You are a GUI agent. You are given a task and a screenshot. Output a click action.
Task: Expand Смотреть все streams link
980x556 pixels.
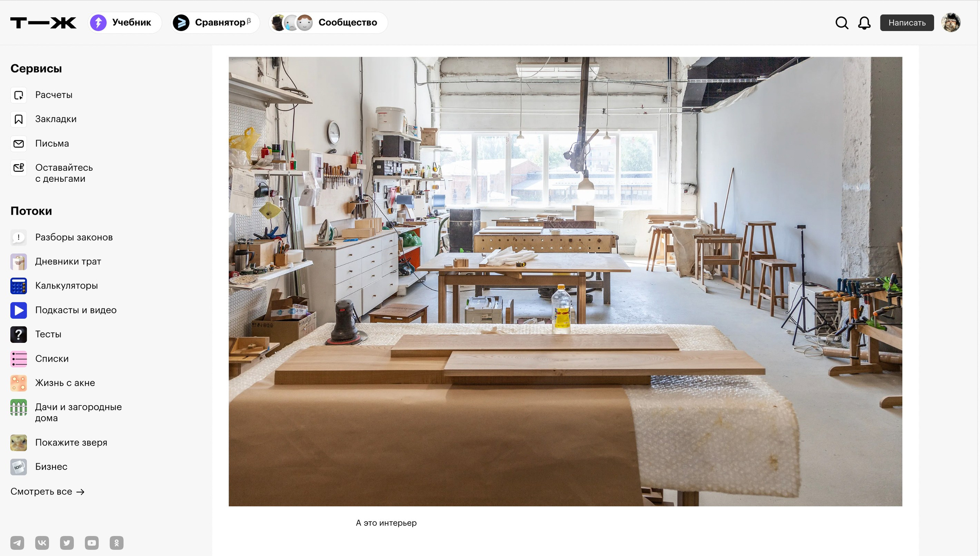(x=47, y=491)
